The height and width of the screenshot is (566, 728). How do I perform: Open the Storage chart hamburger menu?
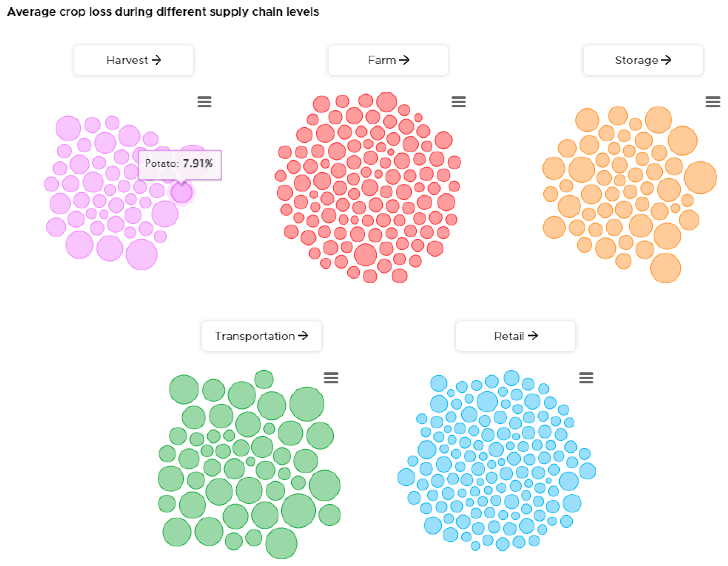pyautogui.click(x=713, y=102)
